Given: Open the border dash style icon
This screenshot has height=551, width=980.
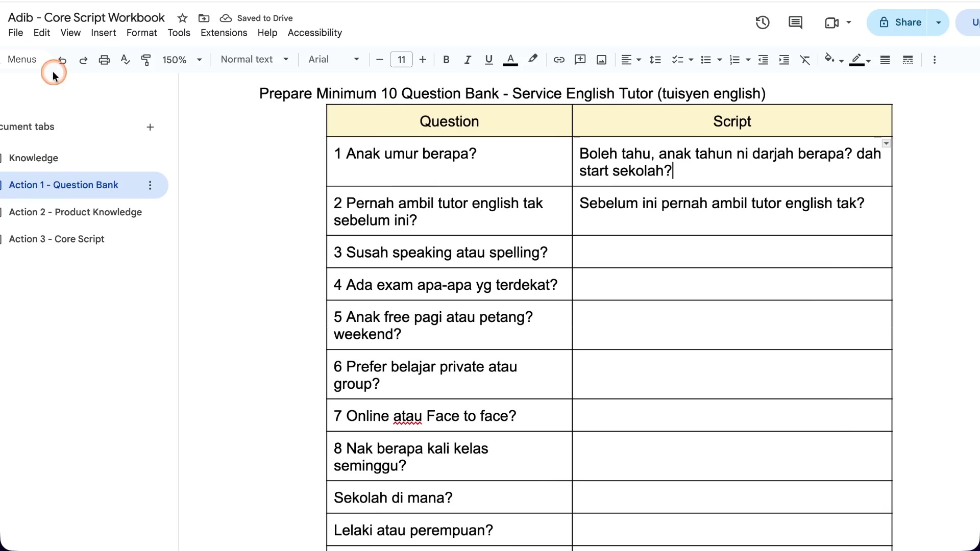Looking at the screenshot, I should 908,60.
